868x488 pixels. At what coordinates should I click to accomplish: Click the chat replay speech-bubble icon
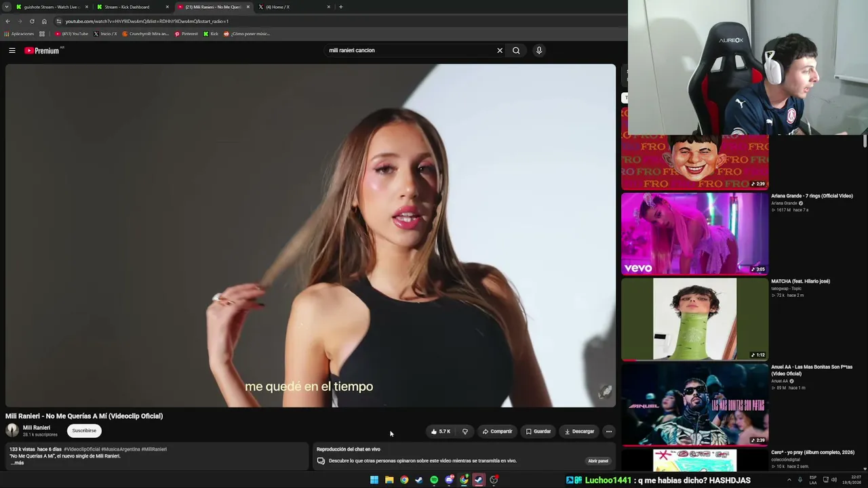pyautogui.click(x=321, y=461)
